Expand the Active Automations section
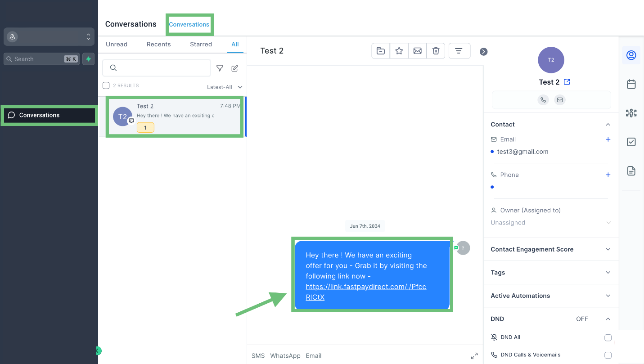This screenshot has height=364, width=644. (551, 296)
